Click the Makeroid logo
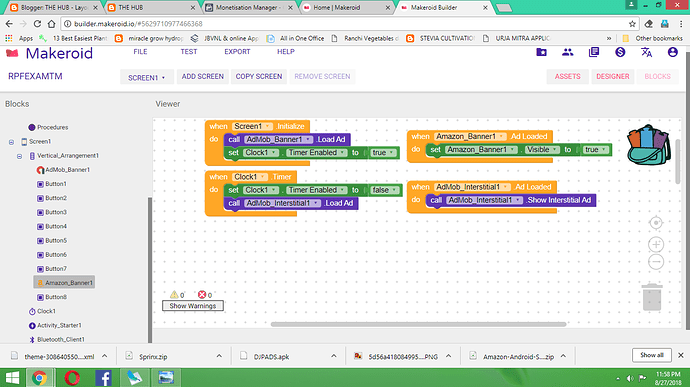 pyautogui.click(x=50, y=53)
